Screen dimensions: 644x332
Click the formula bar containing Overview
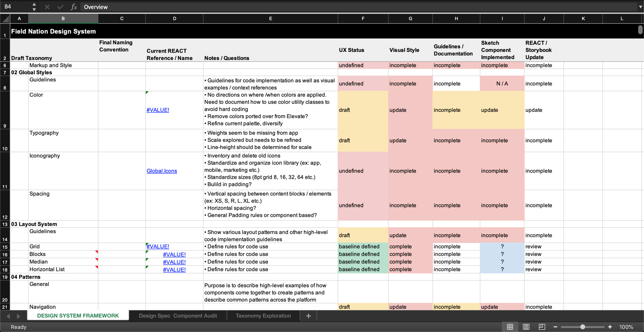point(358,7)
